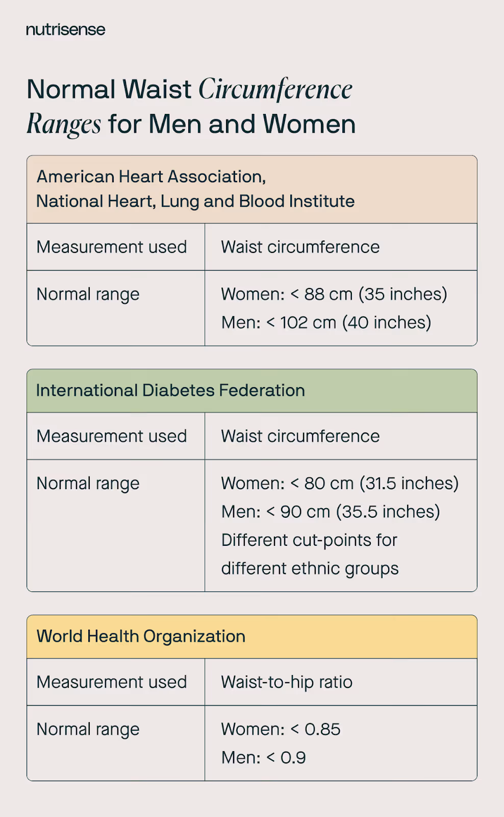504x817 pixels.
Task: Click the "Different cut-points for" line
Action: [x=309, y=540]
